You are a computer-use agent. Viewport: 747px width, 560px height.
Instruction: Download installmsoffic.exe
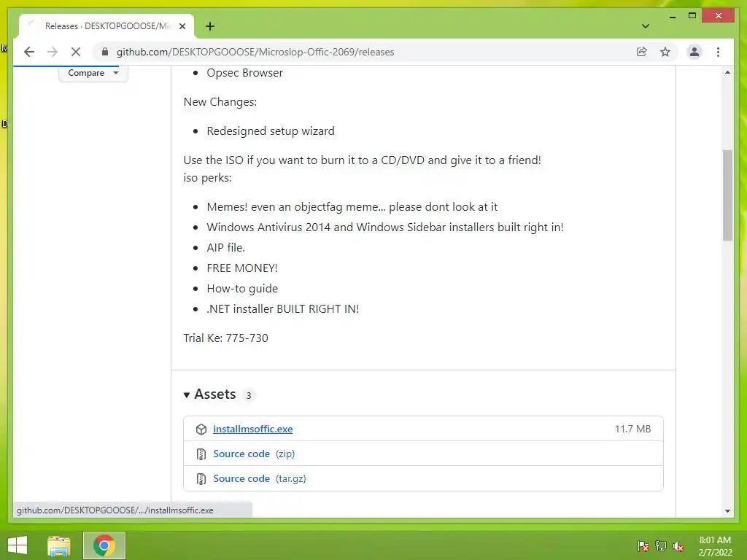[252, 429]
